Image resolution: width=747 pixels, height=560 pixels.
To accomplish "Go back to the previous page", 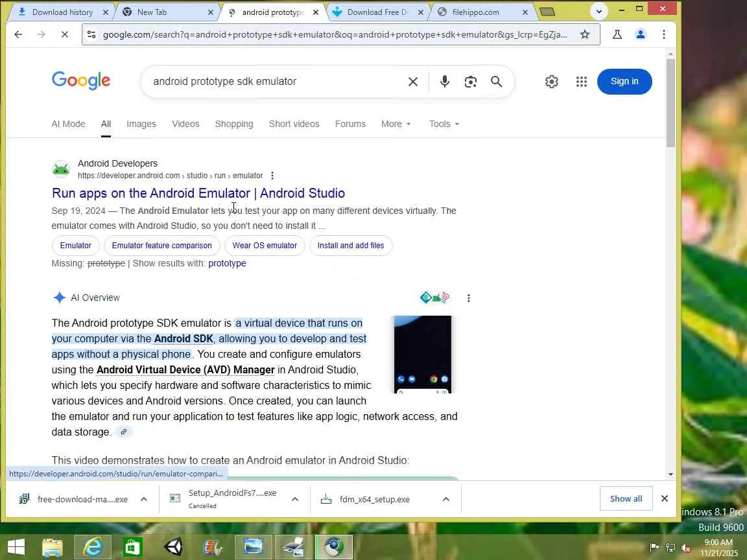I will (x=18, y=34).
